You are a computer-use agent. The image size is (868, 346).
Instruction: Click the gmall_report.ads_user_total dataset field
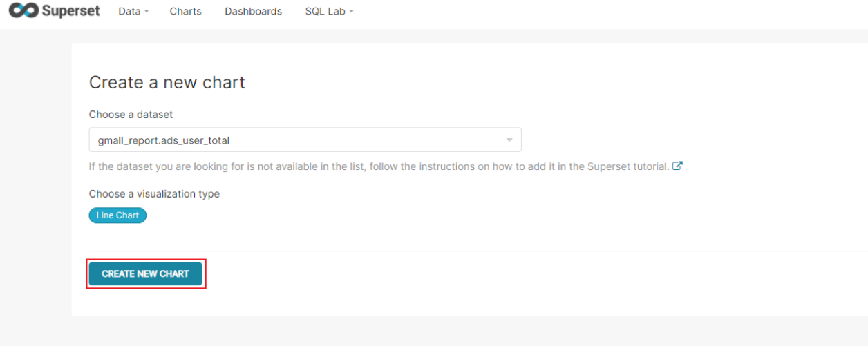305,140
